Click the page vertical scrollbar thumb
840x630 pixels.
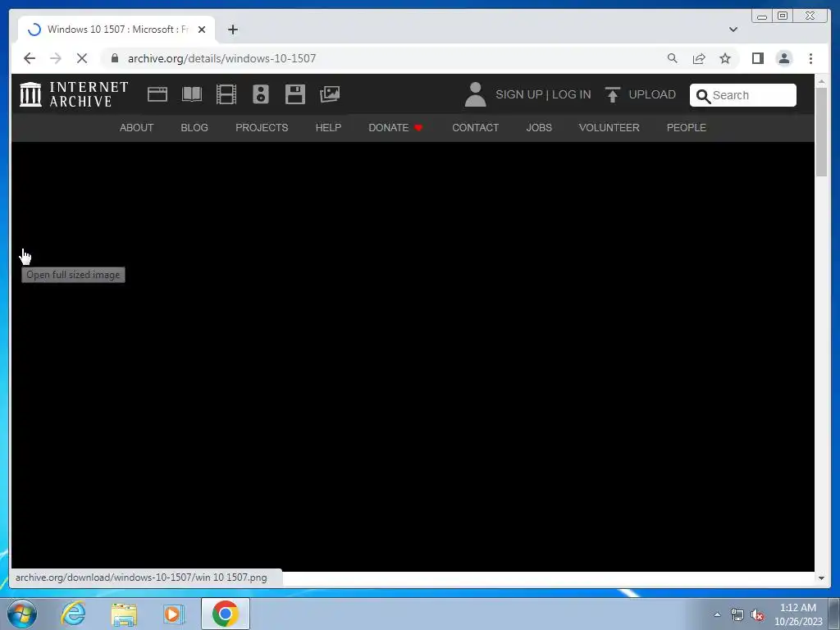[821, 132]
